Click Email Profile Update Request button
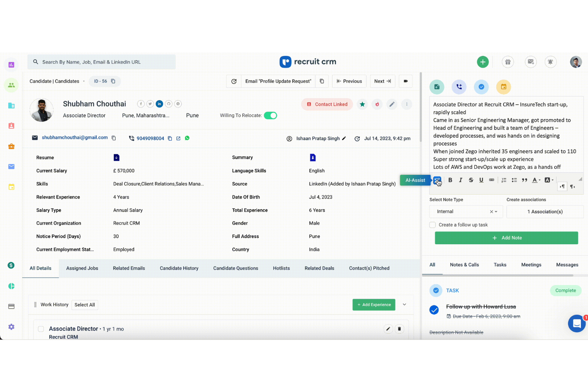The image size is (588, 392). pyautogui.click(x=278, y=81)
